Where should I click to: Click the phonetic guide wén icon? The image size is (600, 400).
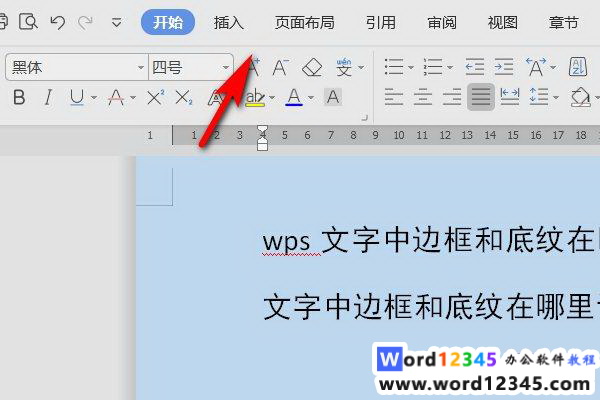(x=344, y=67)
